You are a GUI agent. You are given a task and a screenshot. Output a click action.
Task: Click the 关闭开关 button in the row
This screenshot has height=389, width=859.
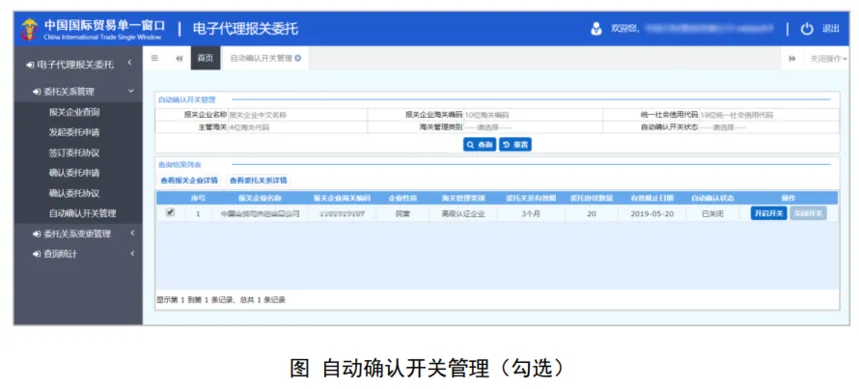coord(809,214)
